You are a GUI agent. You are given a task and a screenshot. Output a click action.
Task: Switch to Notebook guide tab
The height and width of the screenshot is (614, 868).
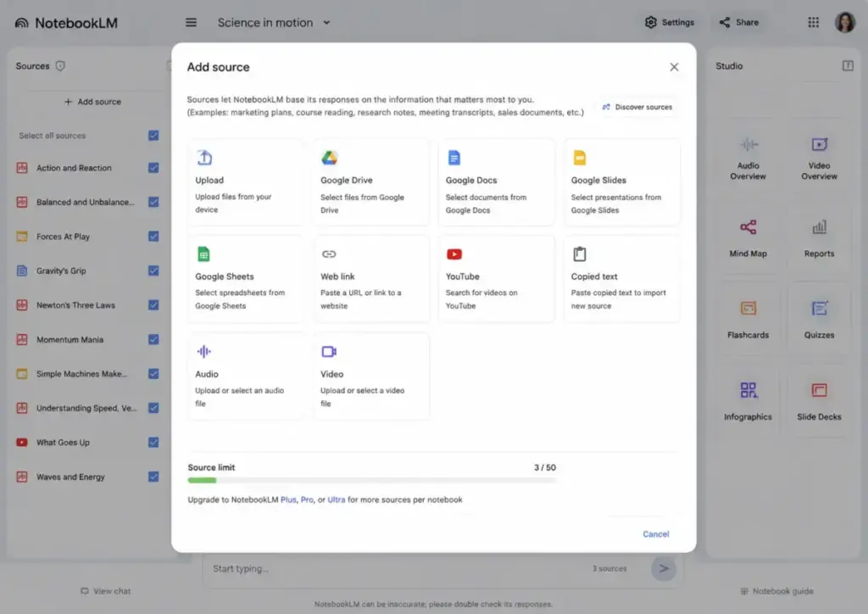click(x=776, y=591)
